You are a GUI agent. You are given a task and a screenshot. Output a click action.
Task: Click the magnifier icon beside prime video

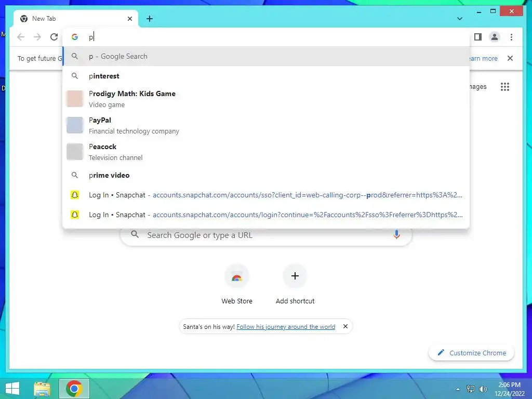tap(75, 175)
